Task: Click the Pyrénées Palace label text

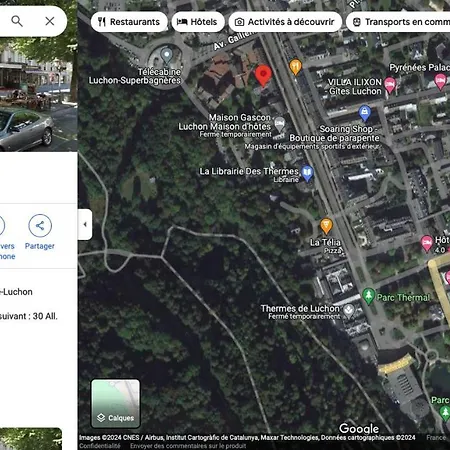Action: tap(420, 67)
